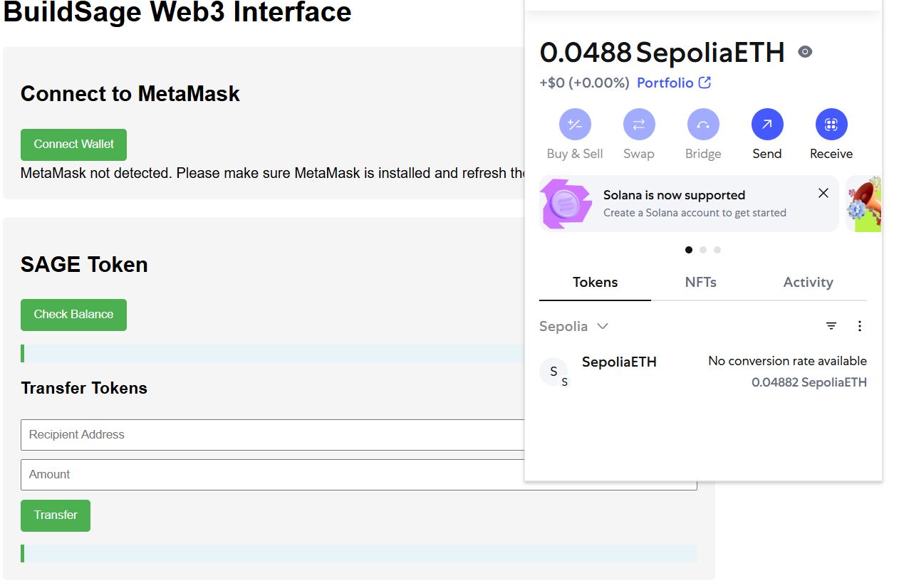Click the 0.04882 SepoliaETH balance text
This screenshot has height=588, width=899.
[809, 382]
